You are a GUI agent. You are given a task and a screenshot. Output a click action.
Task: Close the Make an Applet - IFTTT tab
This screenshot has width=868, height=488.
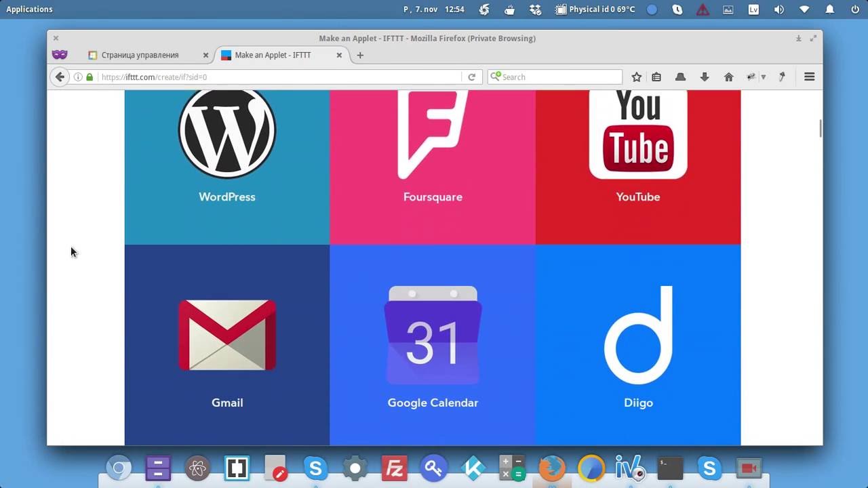point(339,56)
